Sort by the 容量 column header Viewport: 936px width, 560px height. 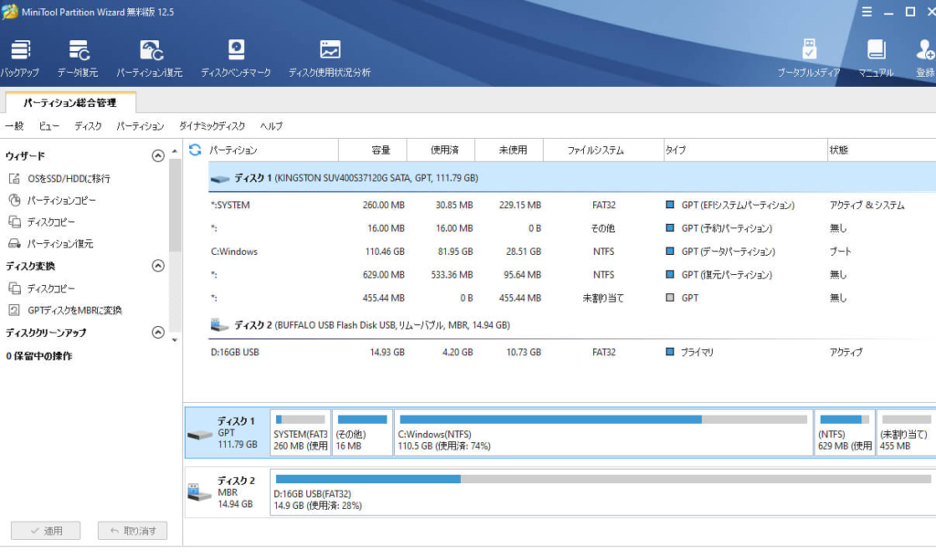coord(373,151)
